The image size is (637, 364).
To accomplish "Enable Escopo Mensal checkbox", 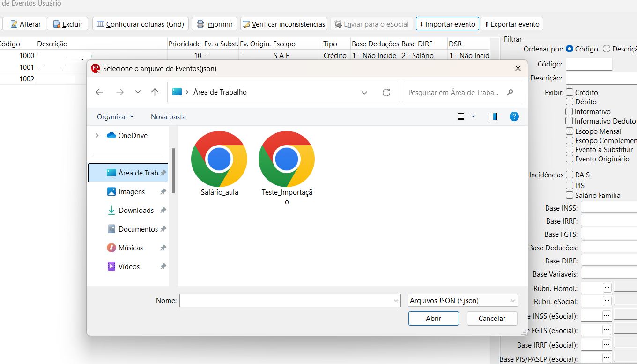I will (x=570, y=131).
